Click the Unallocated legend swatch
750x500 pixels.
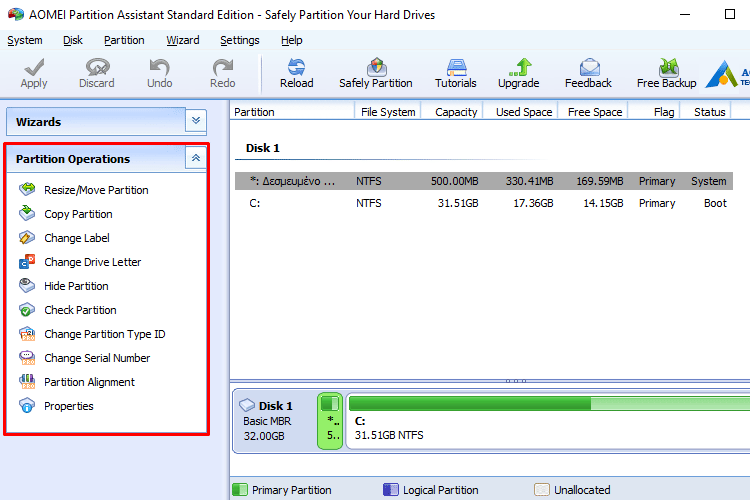pos(541,489)
